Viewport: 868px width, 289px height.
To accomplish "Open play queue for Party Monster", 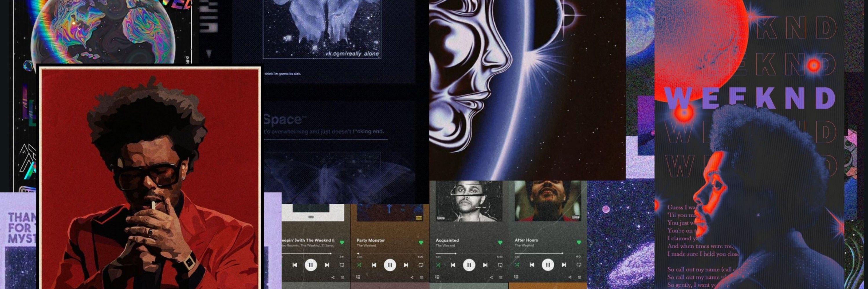I will 422,277.
